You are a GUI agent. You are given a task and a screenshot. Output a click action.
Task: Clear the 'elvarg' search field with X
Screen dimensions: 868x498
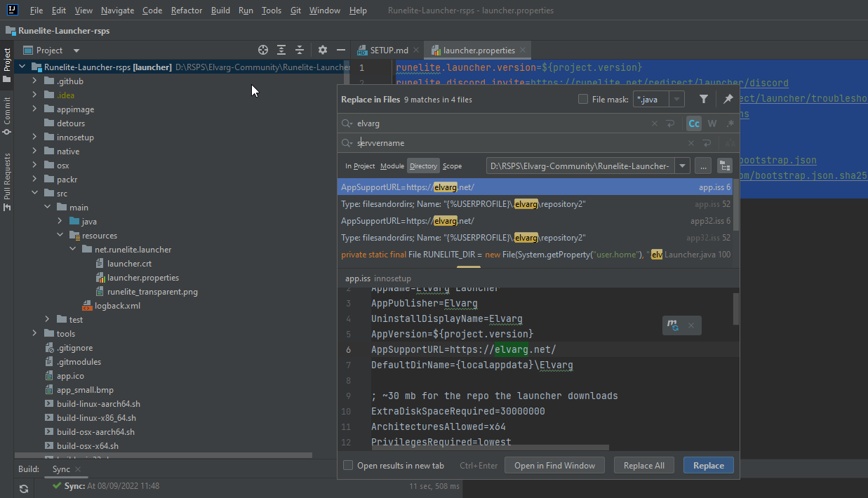[655, 123]
